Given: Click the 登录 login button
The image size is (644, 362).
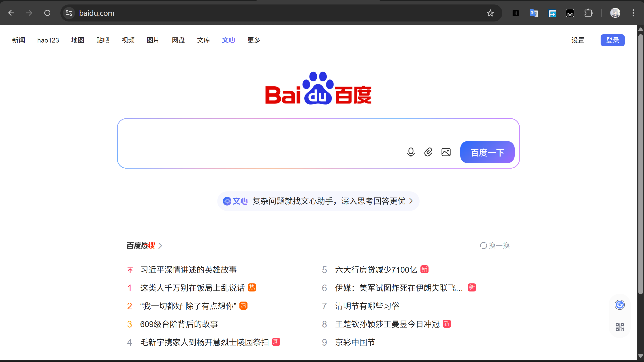Looking at the screenshot, I should (x=612, y=40).
